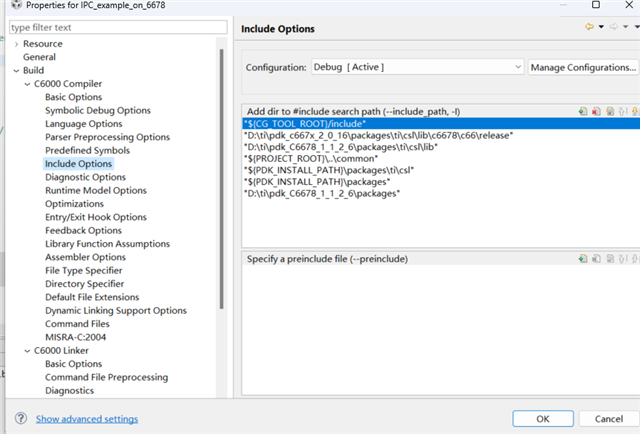Open Diagnostic Options page
The height and width of the screenshot is (434, 640).
point(85,177)
